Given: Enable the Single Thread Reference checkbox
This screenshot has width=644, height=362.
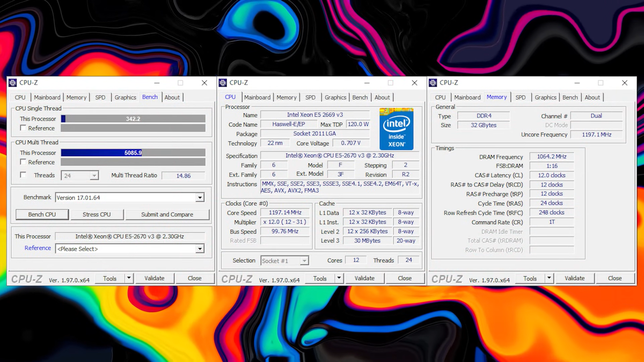Looking at the screenshot, I should point(23,128).
